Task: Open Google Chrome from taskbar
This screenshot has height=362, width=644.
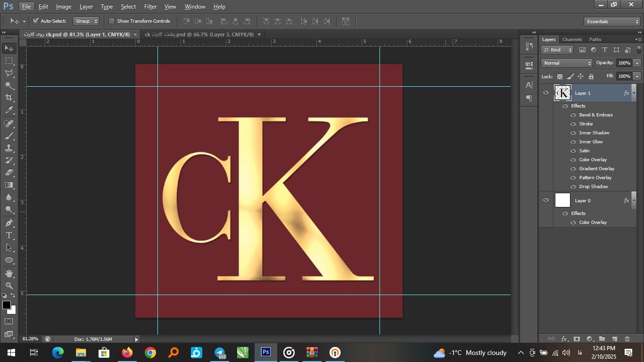Action: click(150, 353)
